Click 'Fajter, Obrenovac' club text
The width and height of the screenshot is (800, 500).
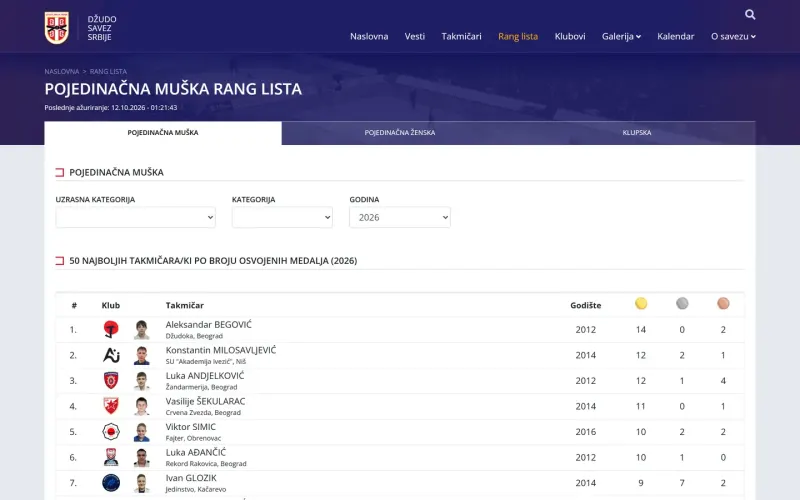[x=193, y=438]
